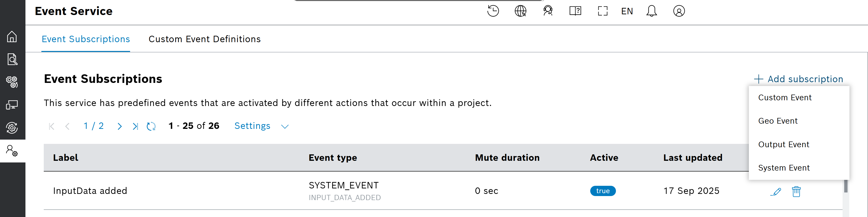Select Geo Event from the menu

[x=778, y=121]
